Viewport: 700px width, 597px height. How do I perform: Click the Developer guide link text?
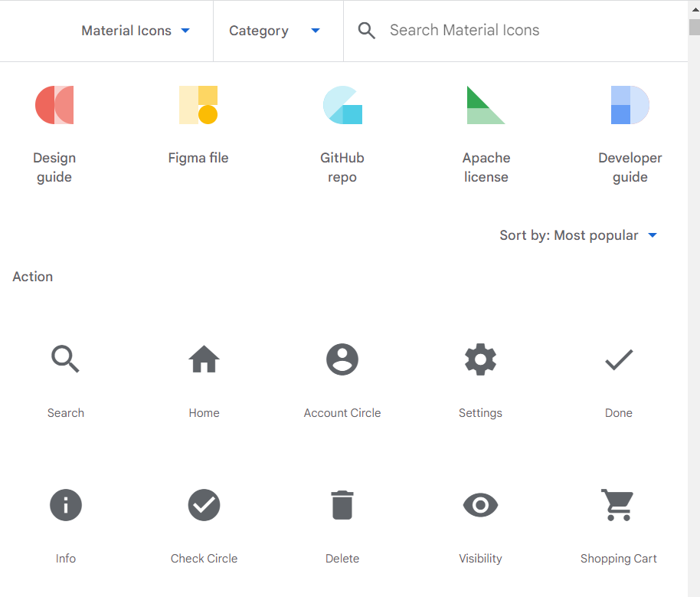(x=630, y=167)
